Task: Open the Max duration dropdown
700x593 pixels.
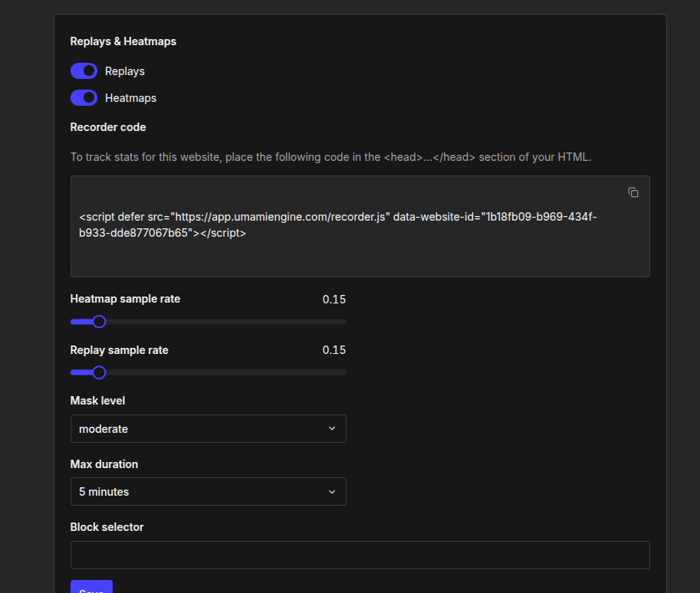Action: tap(208, 492)
